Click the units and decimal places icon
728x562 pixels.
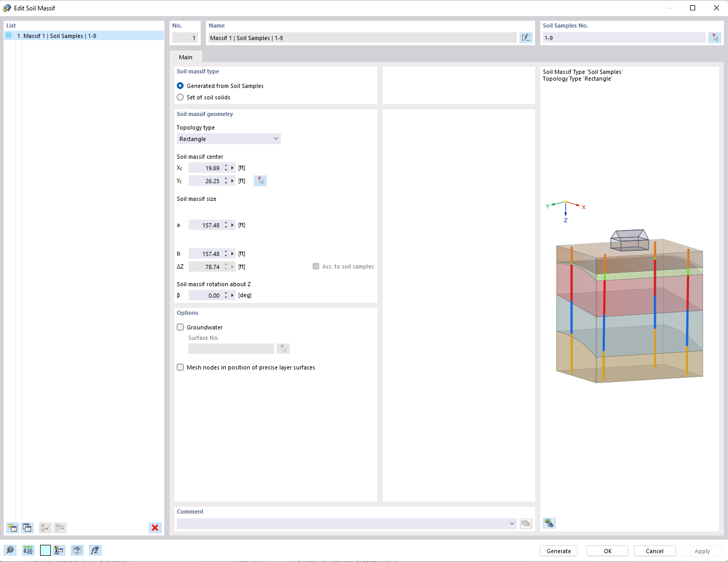[x=28, y=550]
